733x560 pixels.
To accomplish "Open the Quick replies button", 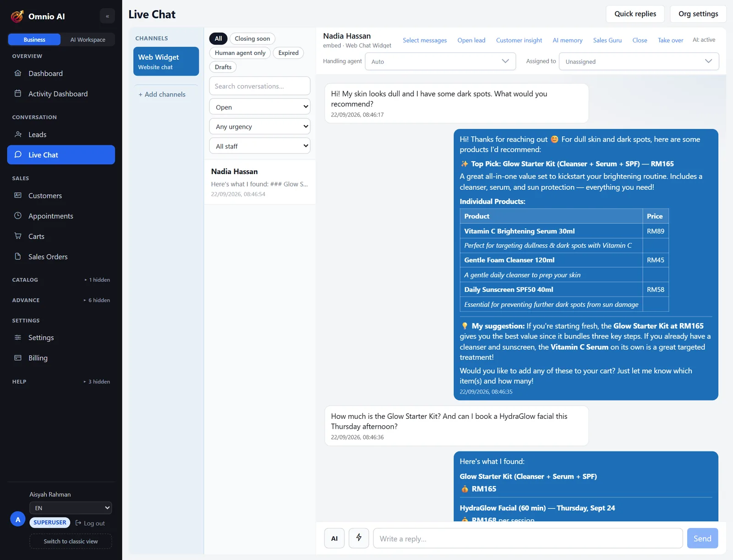I will pos(635,14).
